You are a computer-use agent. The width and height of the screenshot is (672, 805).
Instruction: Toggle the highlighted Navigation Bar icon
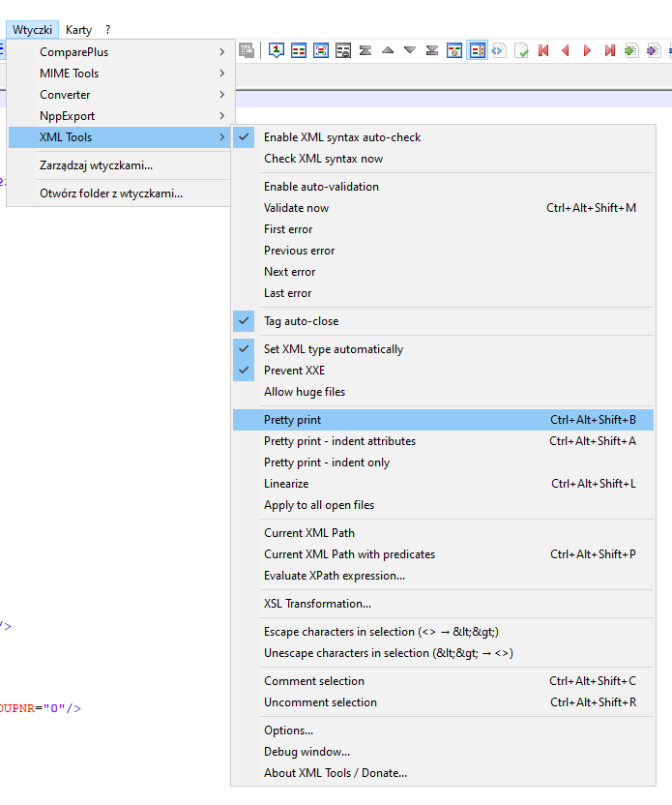[x=477, y=50]
